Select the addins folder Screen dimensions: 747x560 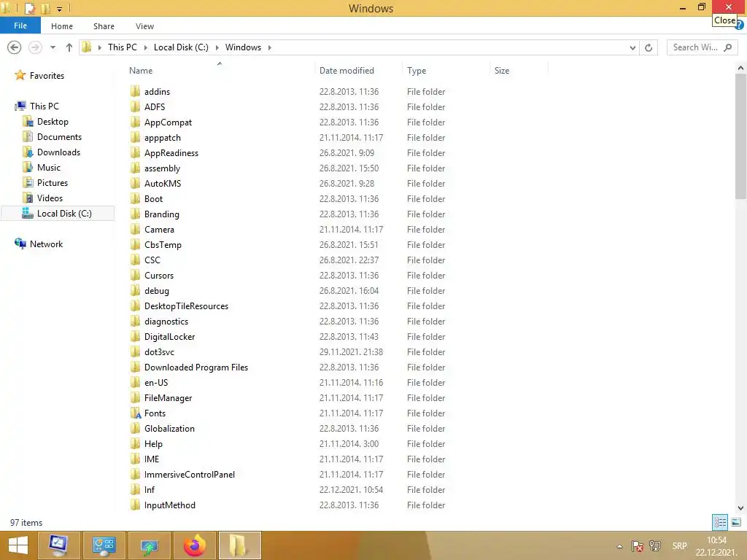point(158,91)
